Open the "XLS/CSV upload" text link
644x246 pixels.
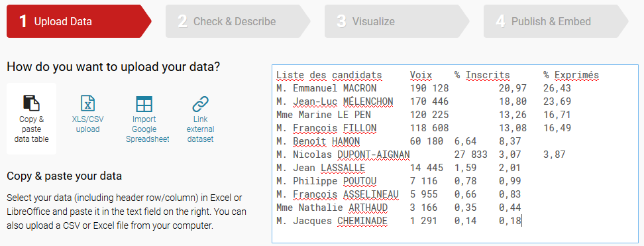(87, 124)
